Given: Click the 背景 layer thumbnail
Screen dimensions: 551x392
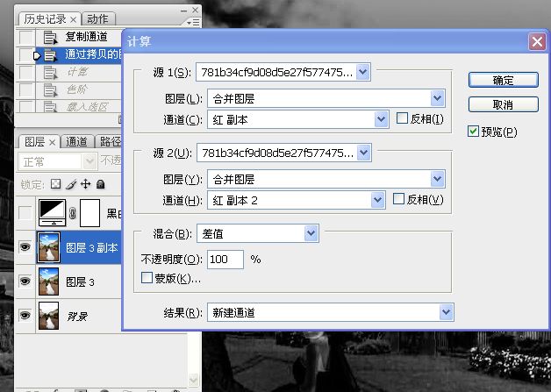Looking at the screenshot, I should tap(48, 316).
